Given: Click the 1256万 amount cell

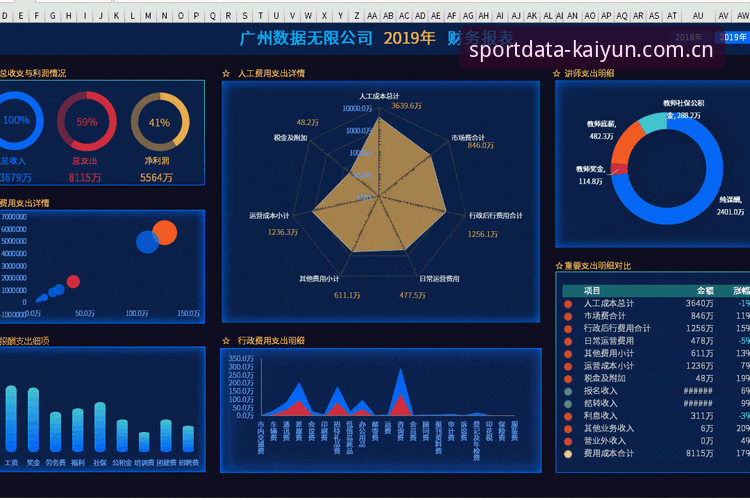Looking at the screenshot, I should point(699,329).
